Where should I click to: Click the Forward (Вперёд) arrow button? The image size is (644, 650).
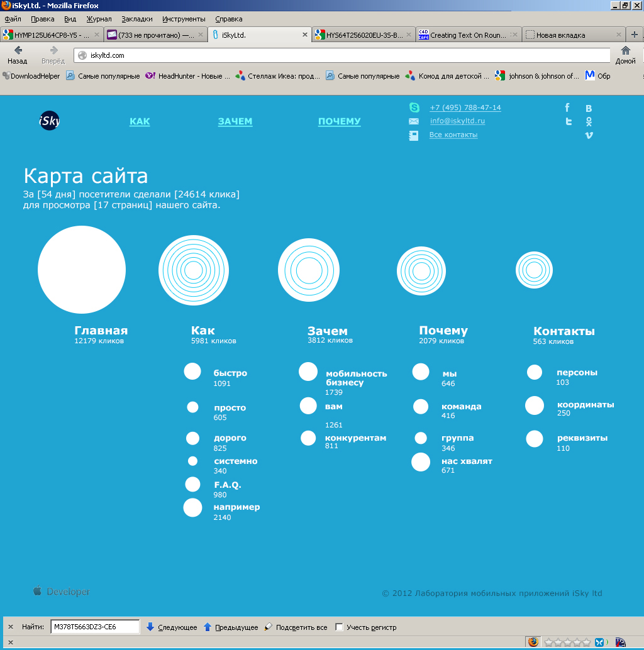(x=53, y=50)
